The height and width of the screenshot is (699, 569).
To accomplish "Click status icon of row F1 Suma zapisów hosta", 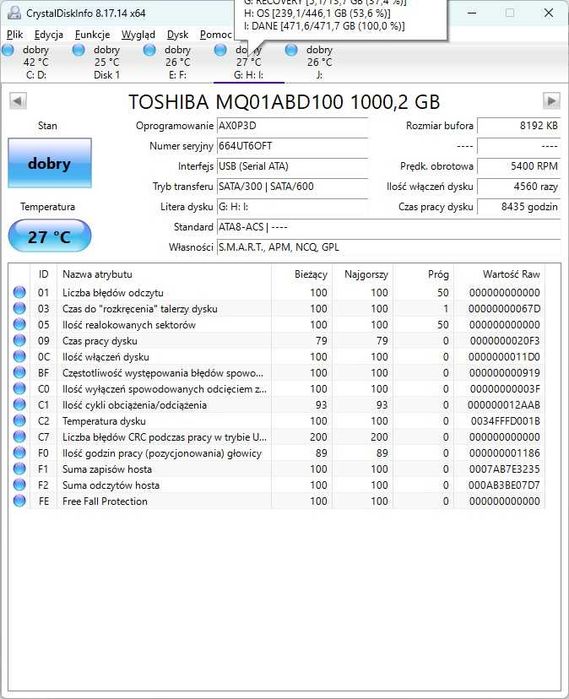I will pyautogui.click(x=19, y=469).
